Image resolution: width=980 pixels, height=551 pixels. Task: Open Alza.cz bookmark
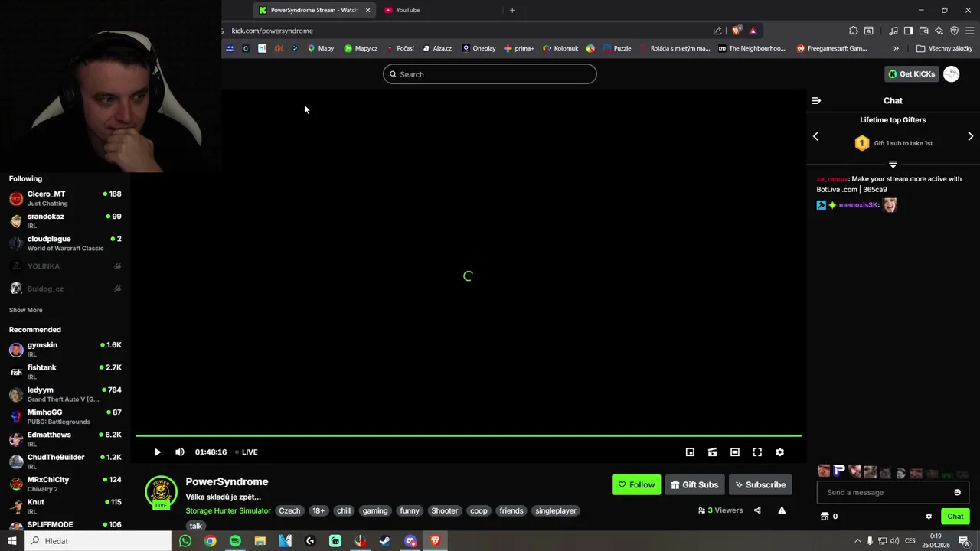coord(437,48)
